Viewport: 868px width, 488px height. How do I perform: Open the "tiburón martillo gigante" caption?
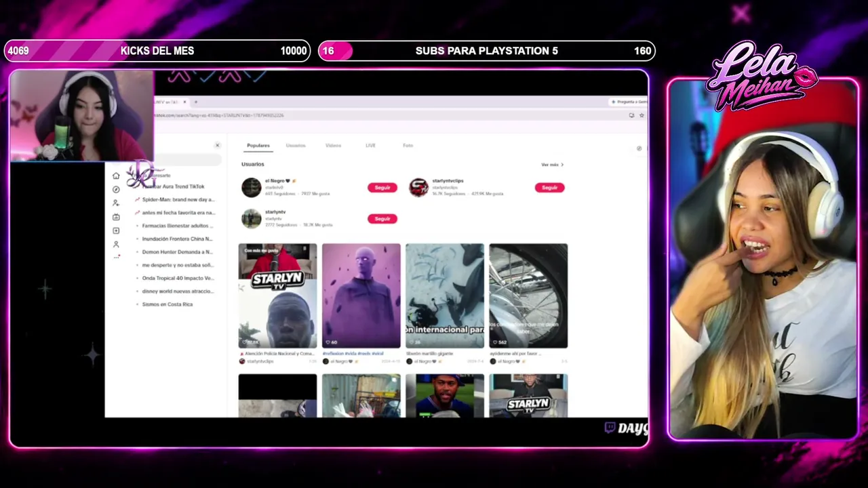[429, 354]
